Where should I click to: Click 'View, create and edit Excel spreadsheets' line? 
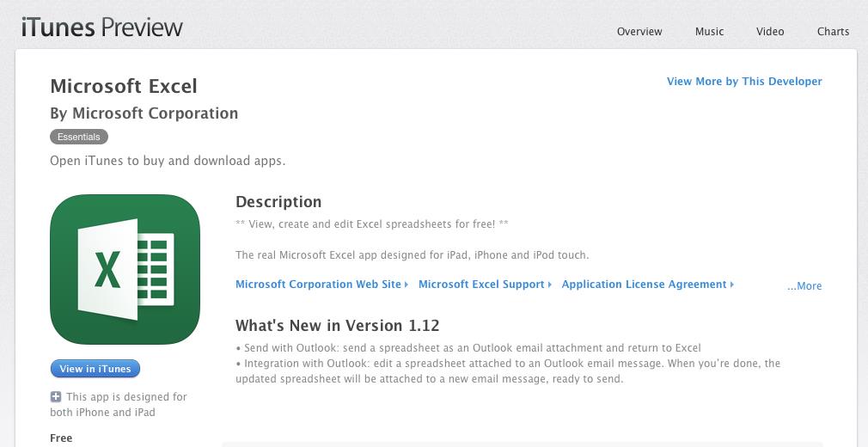(372, 224)
